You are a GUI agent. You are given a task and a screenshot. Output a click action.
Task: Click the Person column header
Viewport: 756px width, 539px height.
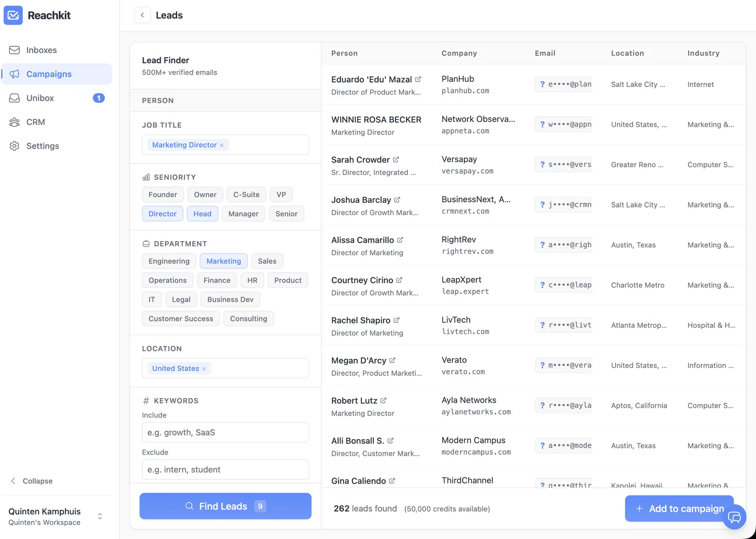344,53
